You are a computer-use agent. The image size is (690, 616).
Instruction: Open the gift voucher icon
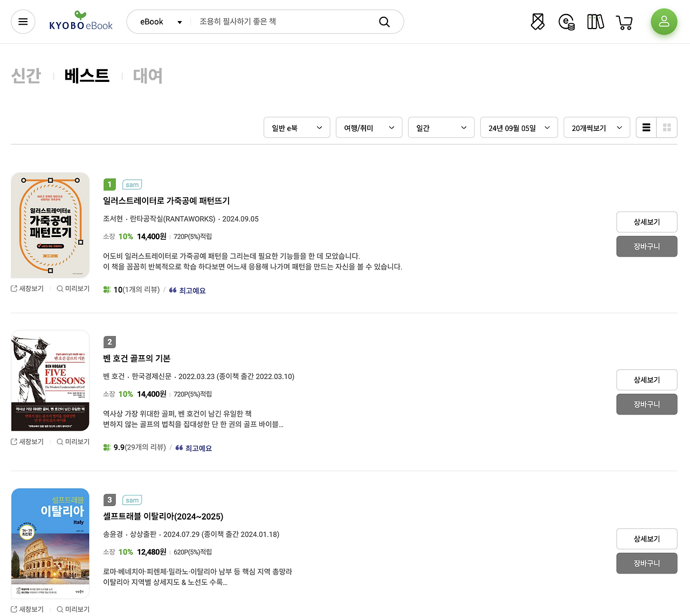[537, 22]
